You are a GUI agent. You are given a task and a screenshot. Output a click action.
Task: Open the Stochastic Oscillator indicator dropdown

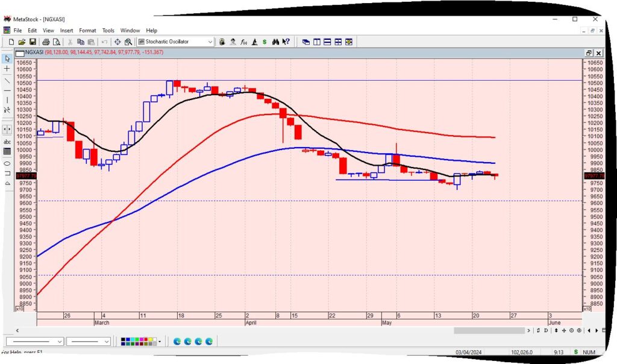210,42
